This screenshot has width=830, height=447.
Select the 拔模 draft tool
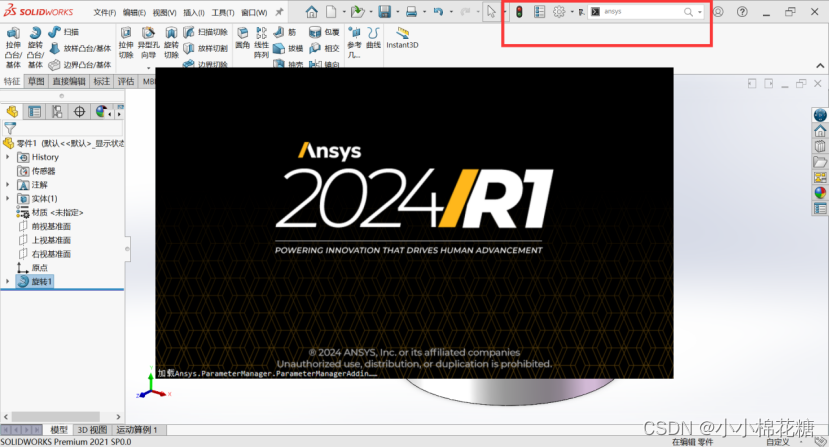[x=288, y=49]
